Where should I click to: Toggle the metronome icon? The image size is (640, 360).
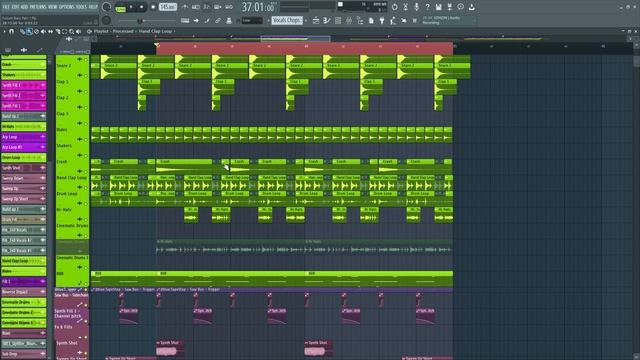tap(185, 7)
